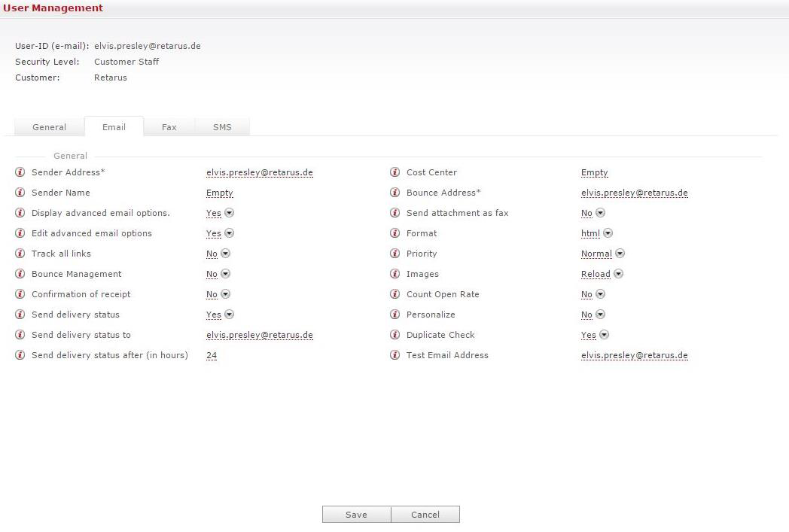Open the Track all links dropdown arrow
Image resolution: width=789 pixels, height=532 pixels.
click(225, 254)
